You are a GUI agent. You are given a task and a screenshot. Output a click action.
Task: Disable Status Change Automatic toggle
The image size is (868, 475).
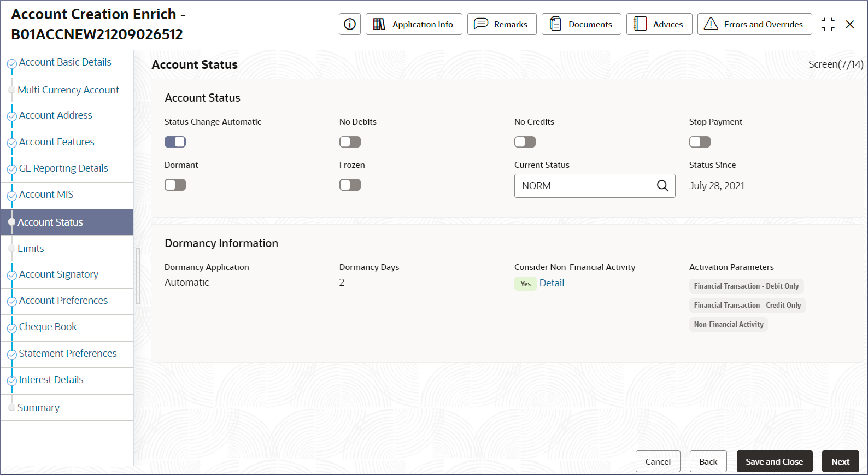[x=175, y=142]
